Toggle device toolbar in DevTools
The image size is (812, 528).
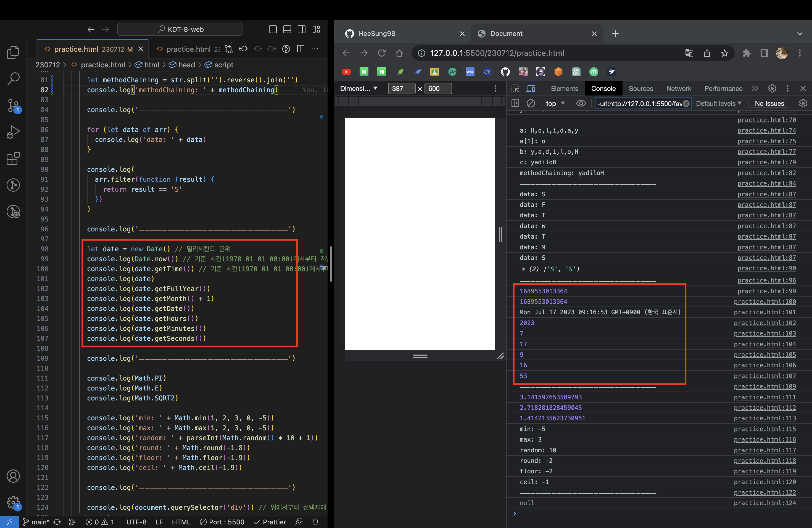point(531,88)
